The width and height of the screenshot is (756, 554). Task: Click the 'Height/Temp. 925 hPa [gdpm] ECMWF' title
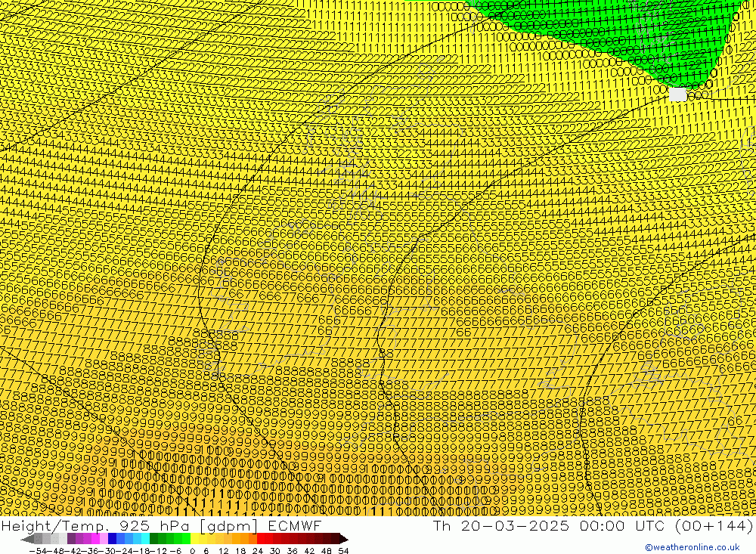[x=161, y=525]
